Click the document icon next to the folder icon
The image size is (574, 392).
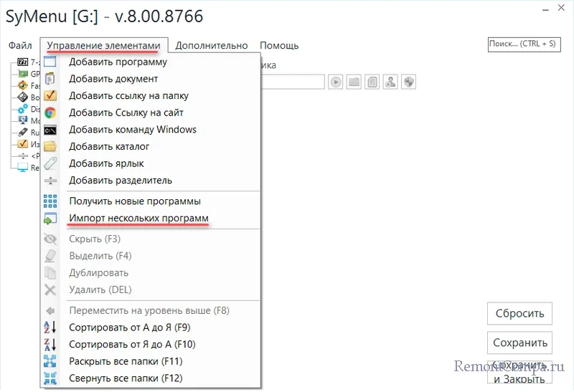(x=372, y=82)
